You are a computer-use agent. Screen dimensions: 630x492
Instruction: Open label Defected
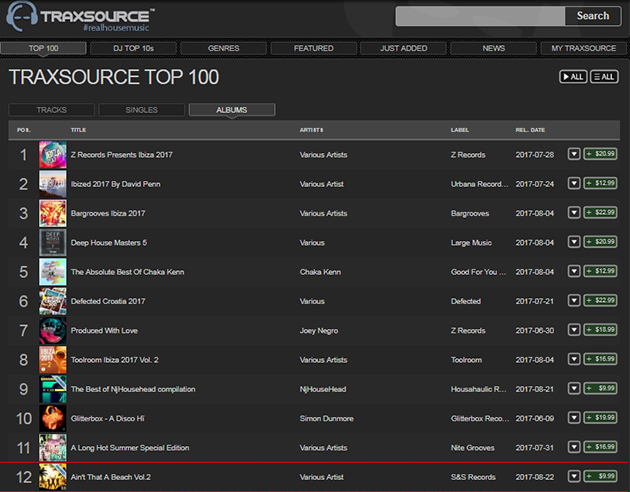tap(466, 301)
